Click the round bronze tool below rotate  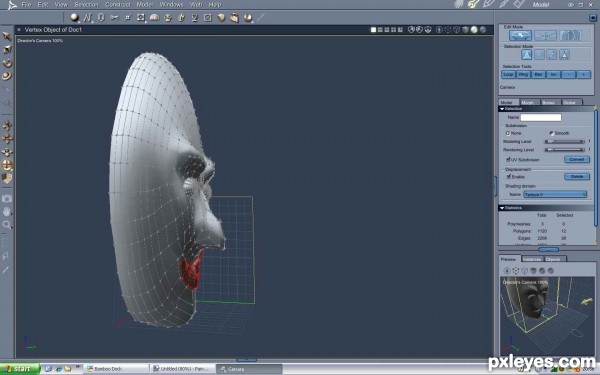(7, 76)
